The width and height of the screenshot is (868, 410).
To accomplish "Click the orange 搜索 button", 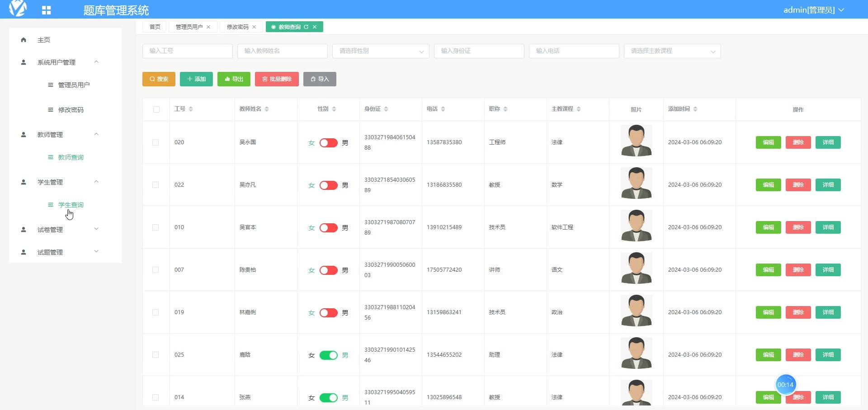I will 159,79.
